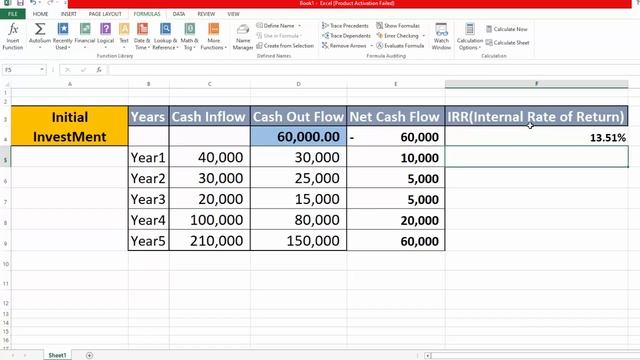
Task: Click Trace Dependents
Action: coord(346,36)
